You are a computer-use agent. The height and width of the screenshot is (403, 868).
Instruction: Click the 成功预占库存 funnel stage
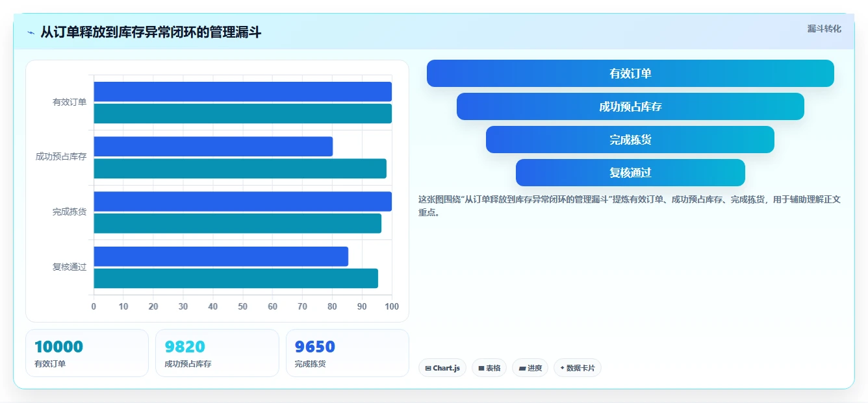tap(630, 106)
